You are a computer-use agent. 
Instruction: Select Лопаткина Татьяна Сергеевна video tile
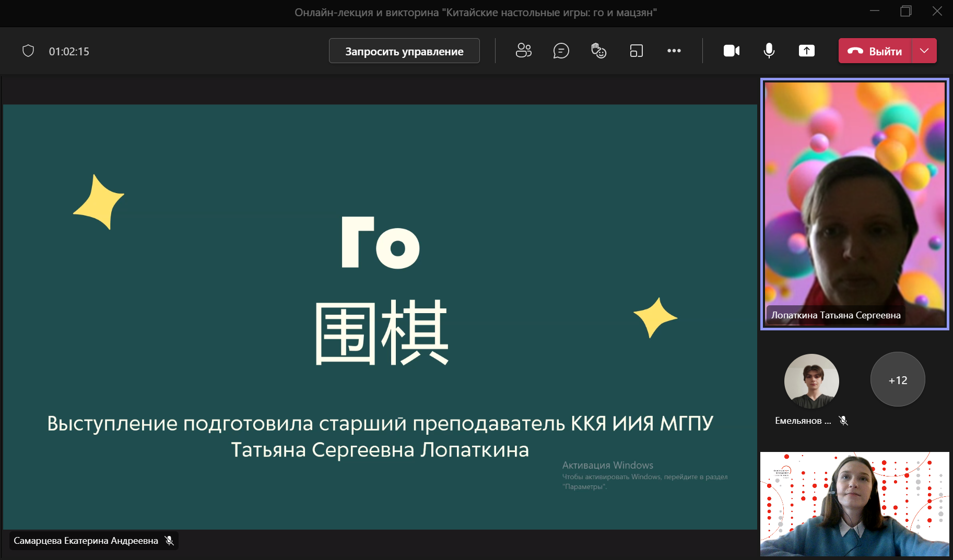[854, 204]
